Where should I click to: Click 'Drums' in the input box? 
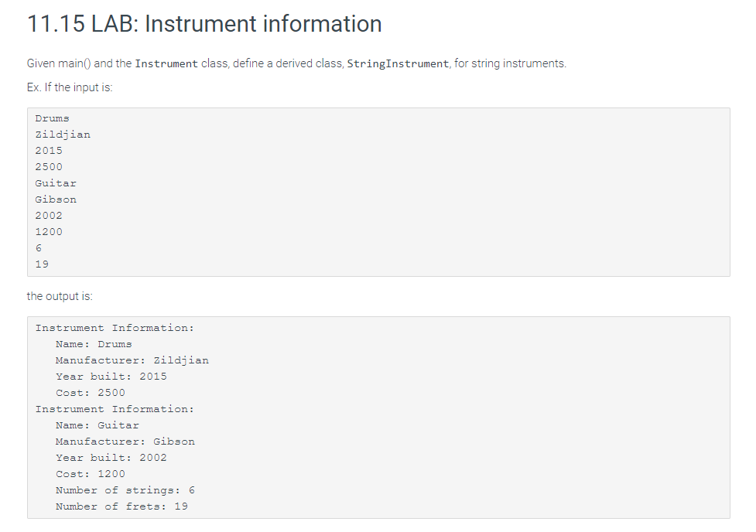(x=52, y=118)
